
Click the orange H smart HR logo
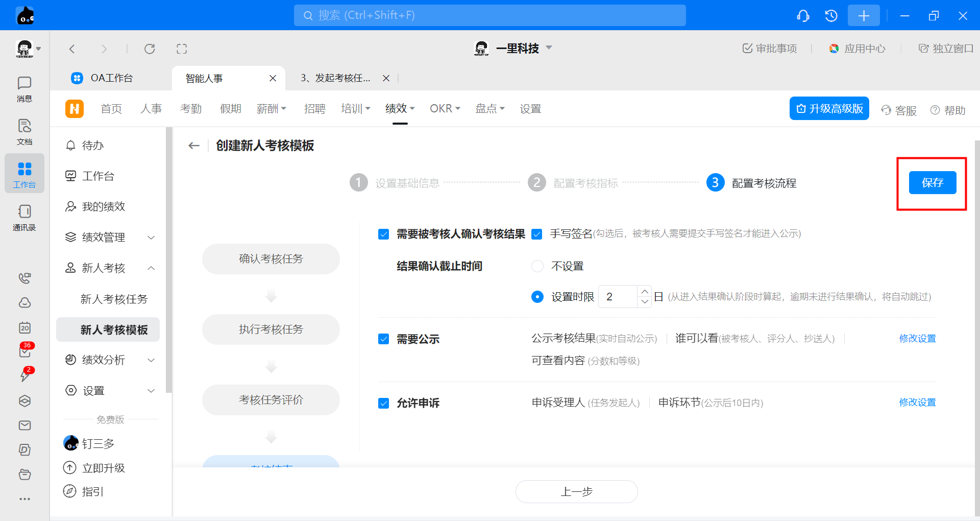[75, 109]
